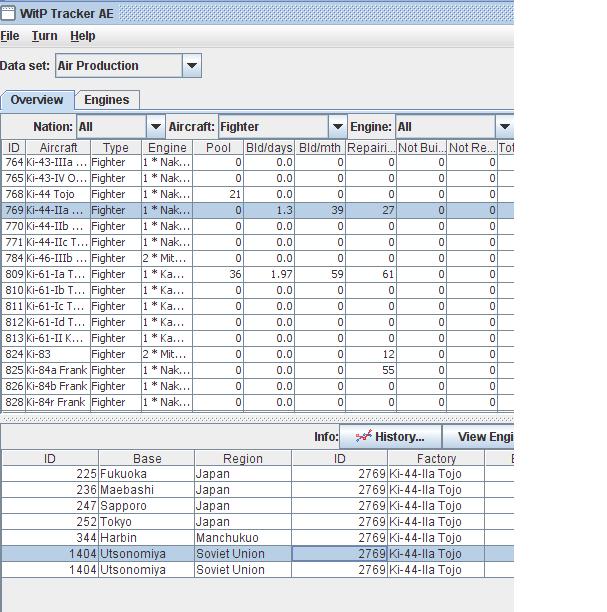Click the highlighted Utsonomiya base cell

(147, 554)
